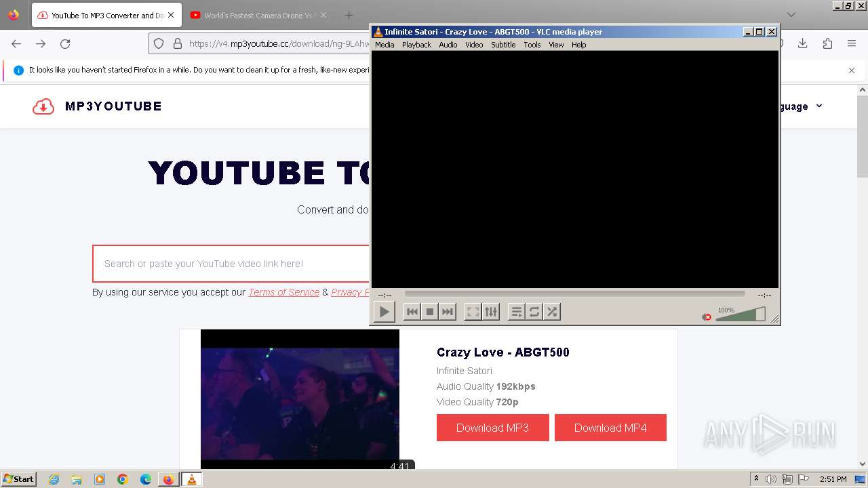Adjust the VLC volume slider
Screen dimensions: 868x488
[741, 314]
